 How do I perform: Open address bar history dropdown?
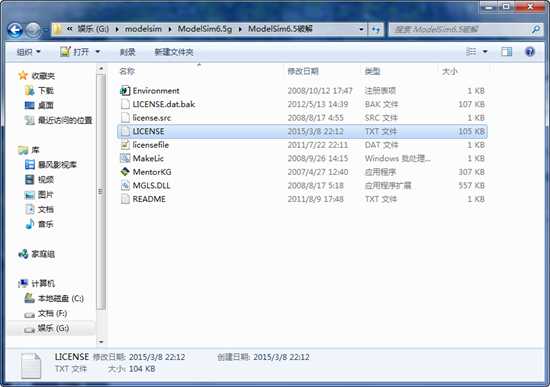click(361, 29)
